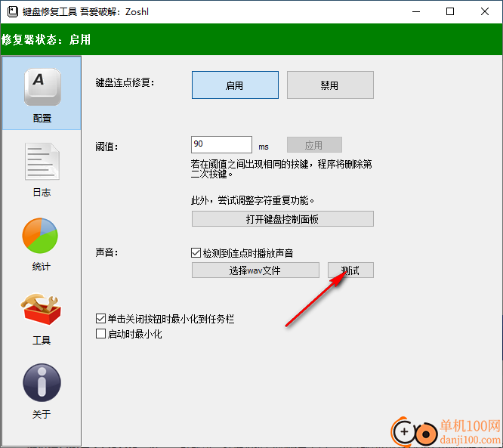Open the 工具 toolbox icon
This screenshot has width=503, height=448.
[x=41, y=309]
